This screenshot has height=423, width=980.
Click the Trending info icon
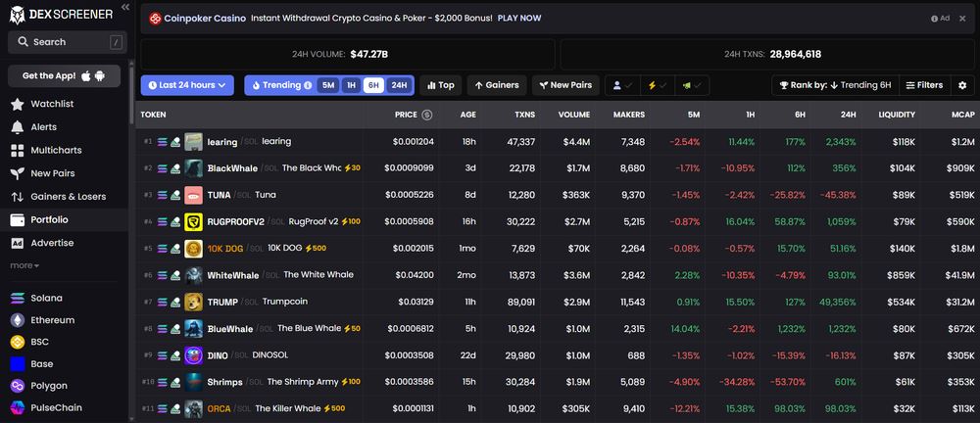tap(308, 85)
